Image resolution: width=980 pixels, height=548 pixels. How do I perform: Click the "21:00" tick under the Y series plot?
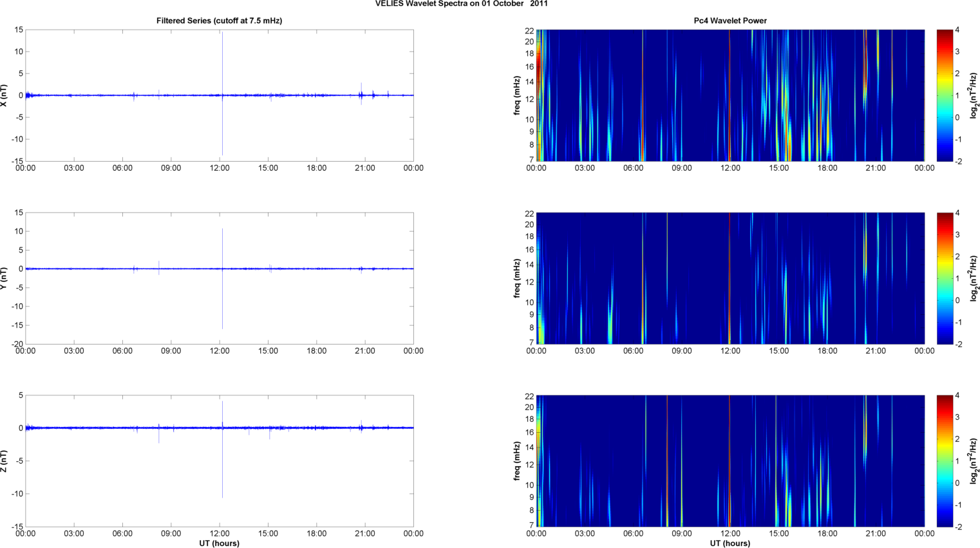pyautogui.click(x=365, y=351)
